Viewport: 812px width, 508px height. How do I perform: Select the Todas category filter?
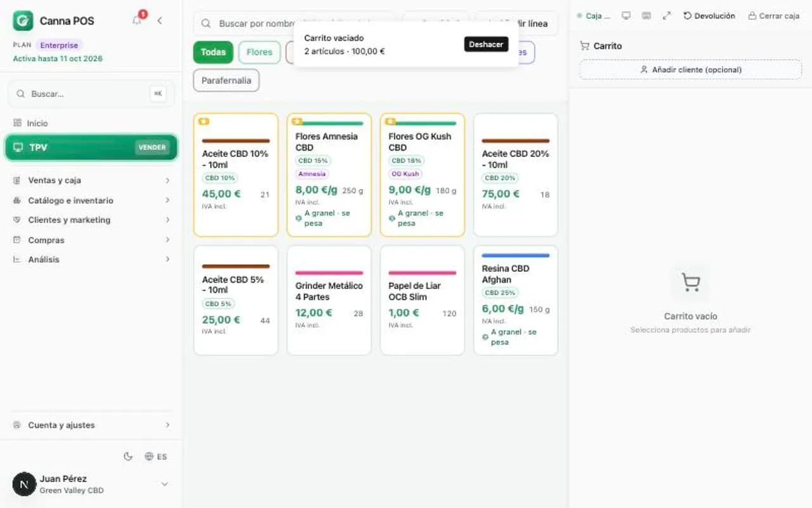pyautogui.click(x=213, y=52)
